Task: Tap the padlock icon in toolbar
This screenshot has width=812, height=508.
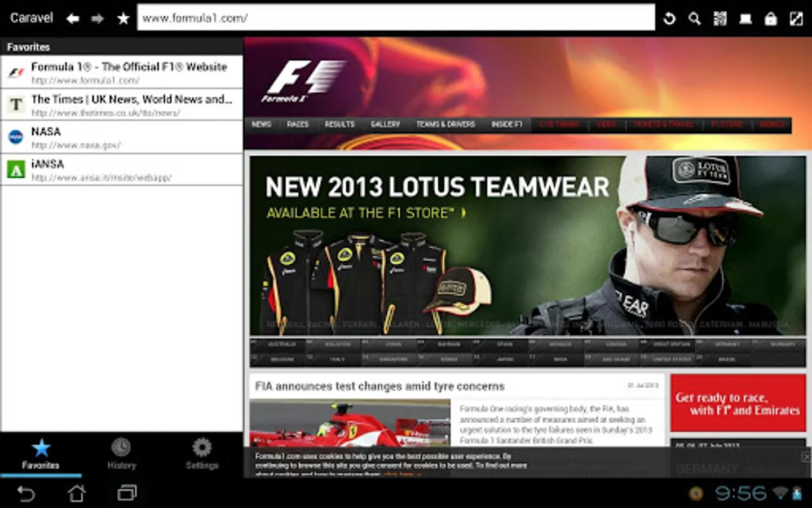Action: pos(771,19)
